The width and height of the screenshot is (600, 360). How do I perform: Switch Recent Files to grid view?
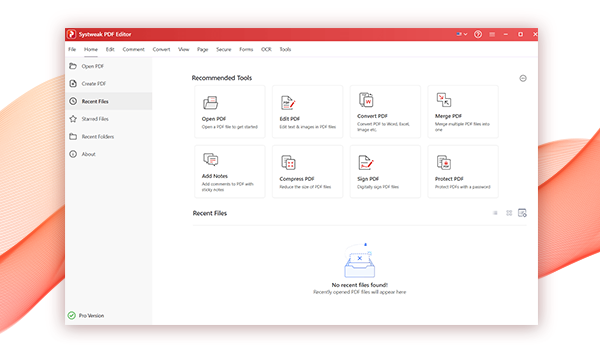tap(509, 213)
